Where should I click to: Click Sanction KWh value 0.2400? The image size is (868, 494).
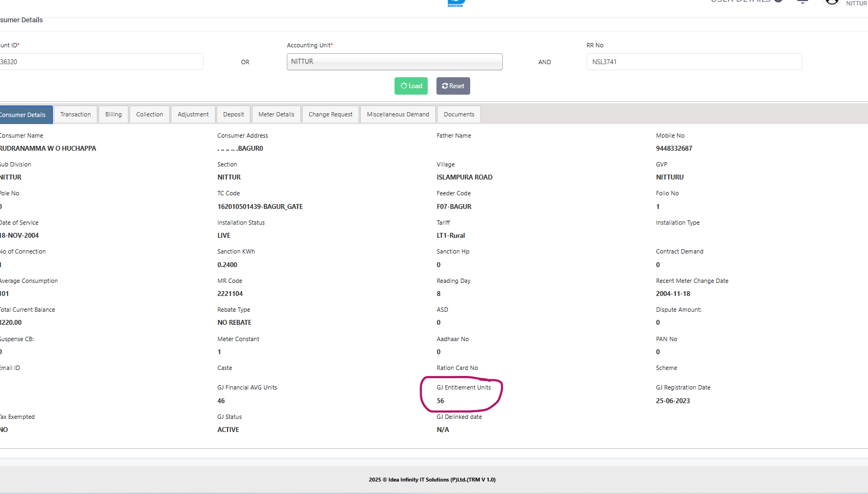[227, 265]
